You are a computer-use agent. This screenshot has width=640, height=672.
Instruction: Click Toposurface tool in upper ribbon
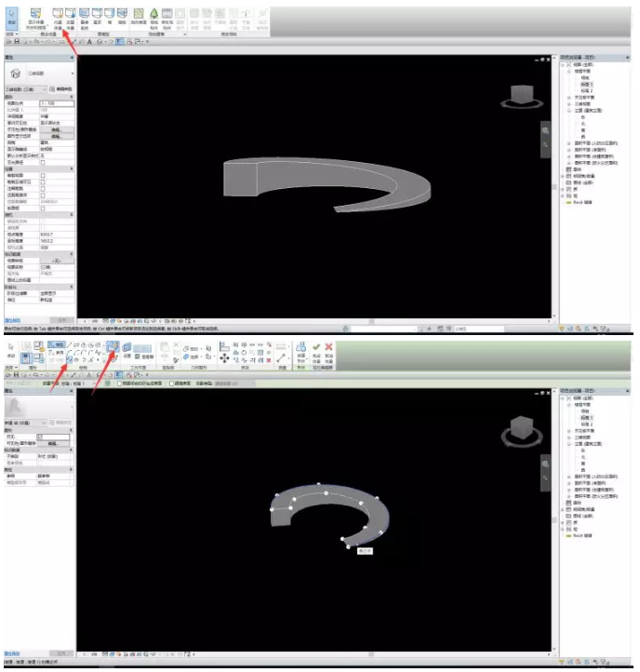pos(139,17)
